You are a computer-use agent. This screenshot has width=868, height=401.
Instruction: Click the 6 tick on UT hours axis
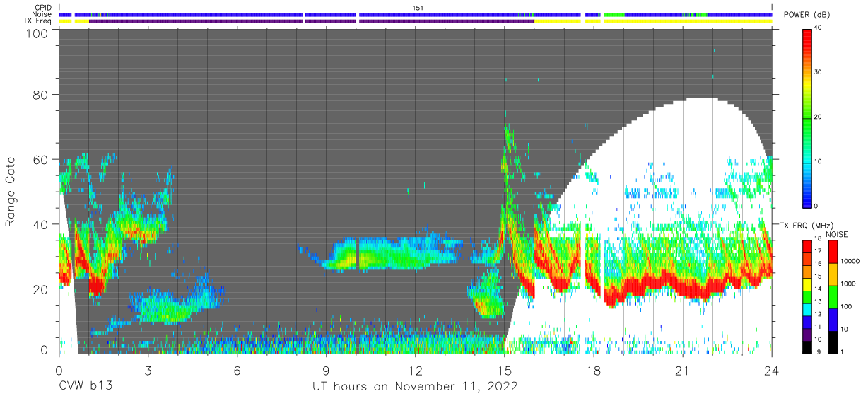point(237,370)
